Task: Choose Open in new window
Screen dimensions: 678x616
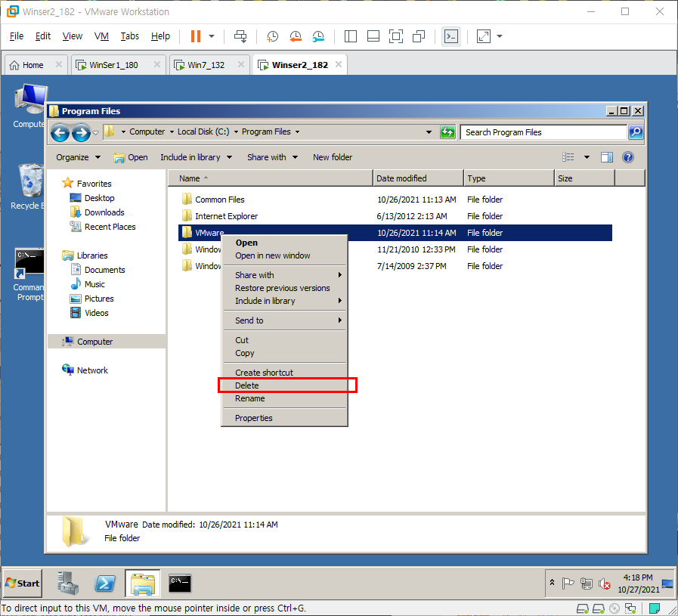Action: coord(284,255)
